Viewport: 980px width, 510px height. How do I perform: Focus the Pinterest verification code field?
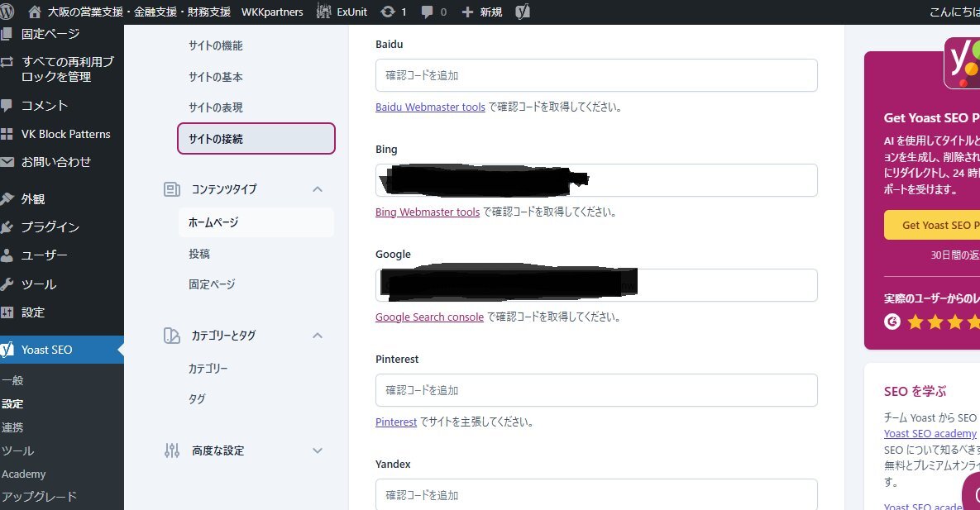pyautogui.click(x=596, y=390)
